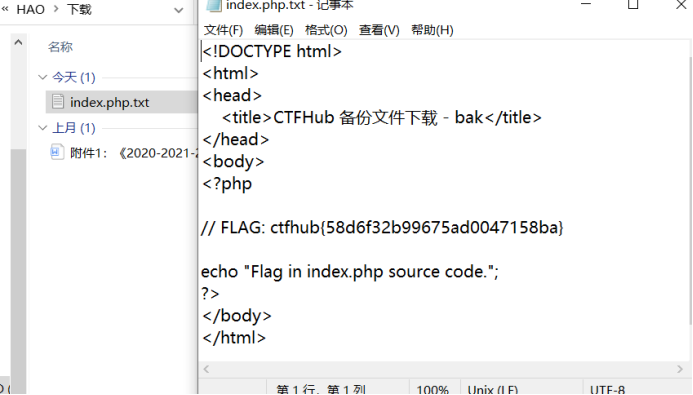The image size is (693, 395).
Task: Click the back chevrons before HAO
Action: coord(5,8)
